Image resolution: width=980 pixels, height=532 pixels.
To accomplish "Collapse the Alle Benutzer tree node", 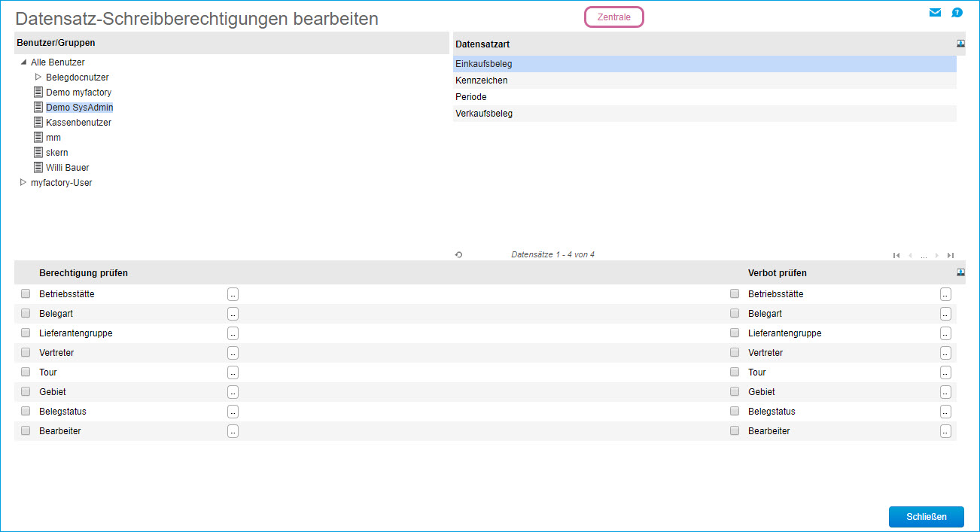I will click(23, 62).
